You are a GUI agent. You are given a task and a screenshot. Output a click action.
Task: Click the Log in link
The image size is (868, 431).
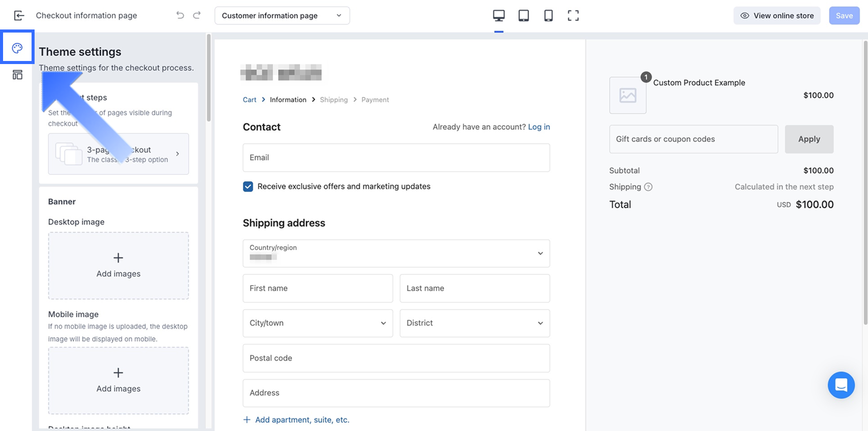(539, 127)
